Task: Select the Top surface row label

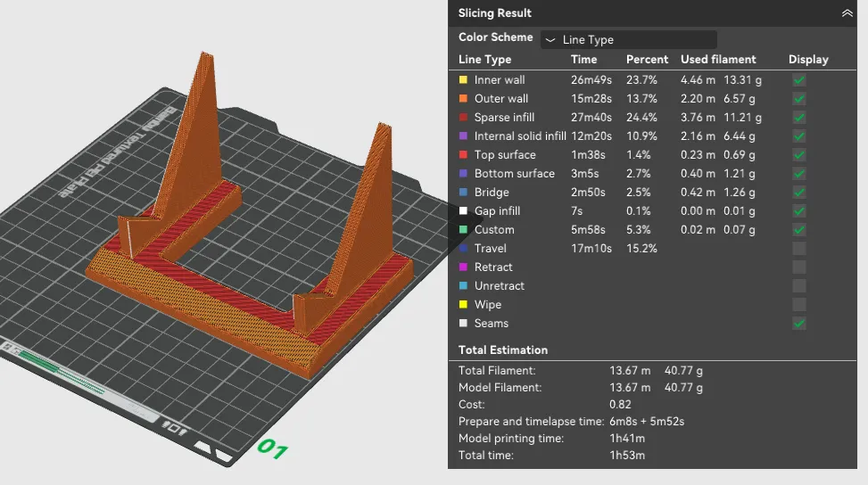Action: 505,155
